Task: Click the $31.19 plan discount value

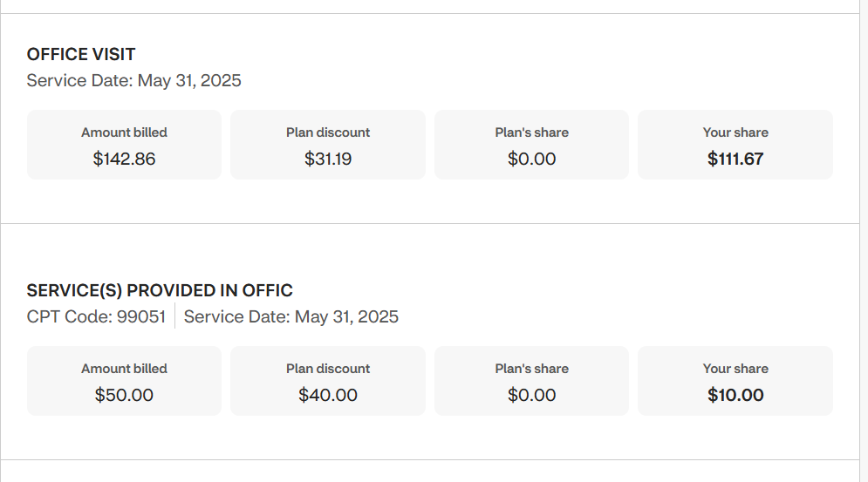Action: click(x=328, y=160)
